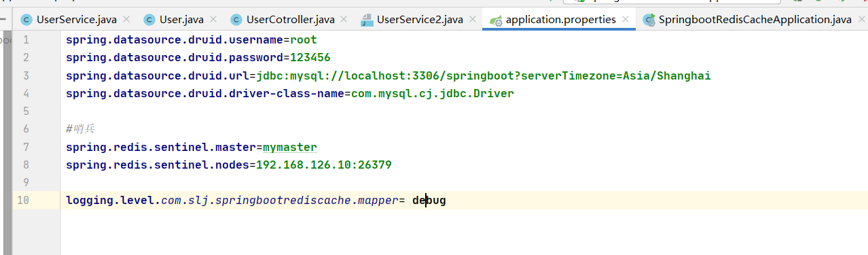Click the file icon on UserService2.java tab
The height and width of the screenshot is (255, 868).
click(x=367, y=20)
